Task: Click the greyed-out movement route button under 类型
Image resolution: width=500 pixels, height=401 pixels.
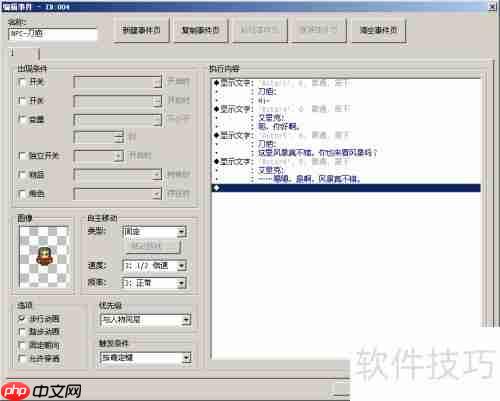Action: [x=153, y=246]
